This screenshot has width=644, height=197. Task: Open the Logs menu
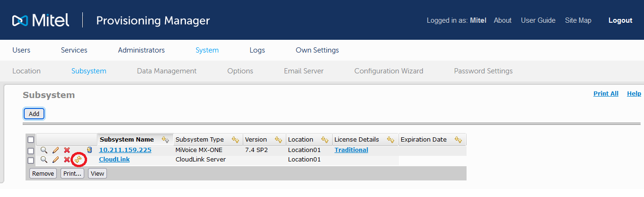[257, 50]
